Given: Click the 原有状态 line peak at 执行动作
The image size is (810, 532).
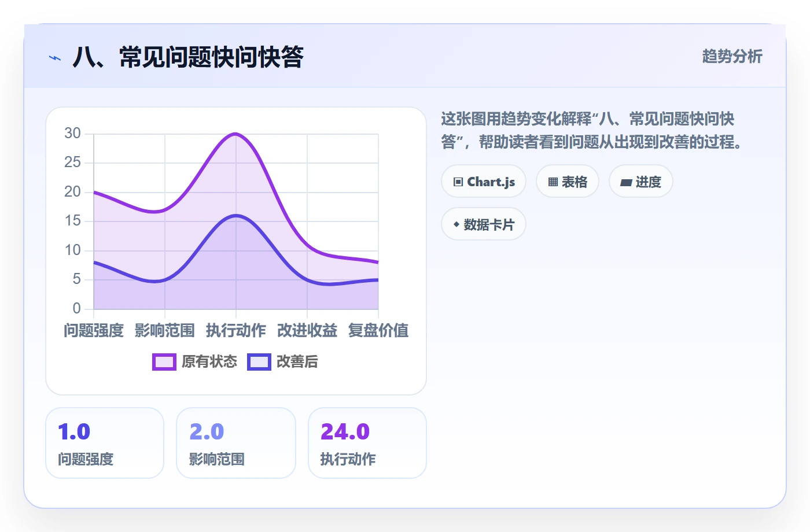Looking at the screenshot, I should coord(236,134).
